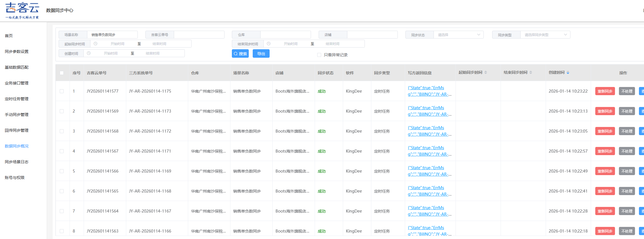Viewport: 644px width, 239px height.
Task: Click 不处理 for row JY202601141569
Action: [x=627, y=111]
